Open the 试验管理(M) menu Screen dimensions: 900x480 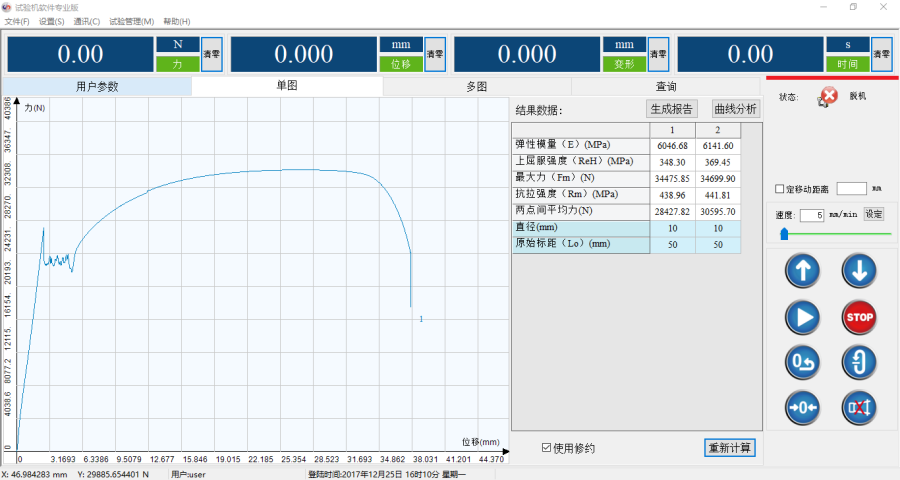tap(131, 21)
